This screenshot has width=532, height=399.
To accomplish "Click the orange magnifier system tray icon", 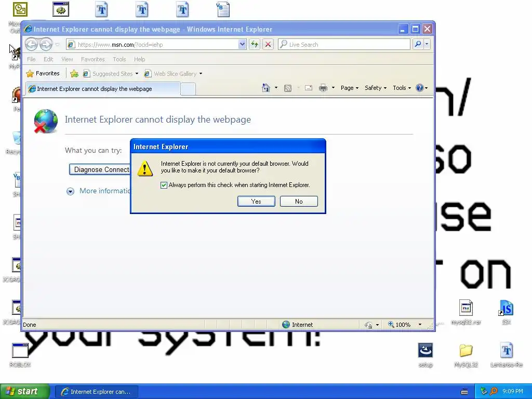I will 494,392.
